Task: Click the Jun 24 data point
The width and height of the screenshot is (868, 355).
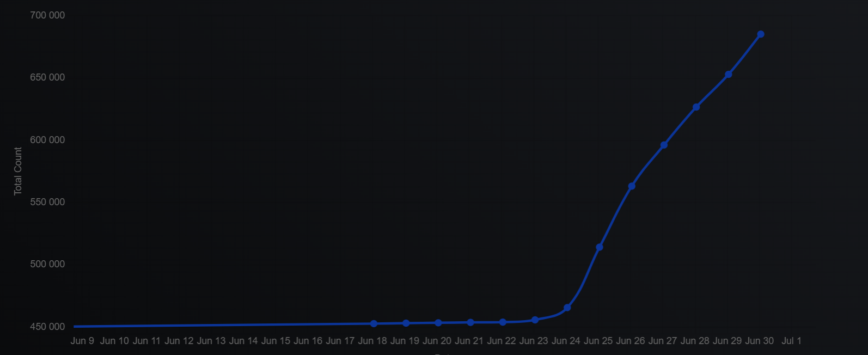Action: click(x=567, y=308)
